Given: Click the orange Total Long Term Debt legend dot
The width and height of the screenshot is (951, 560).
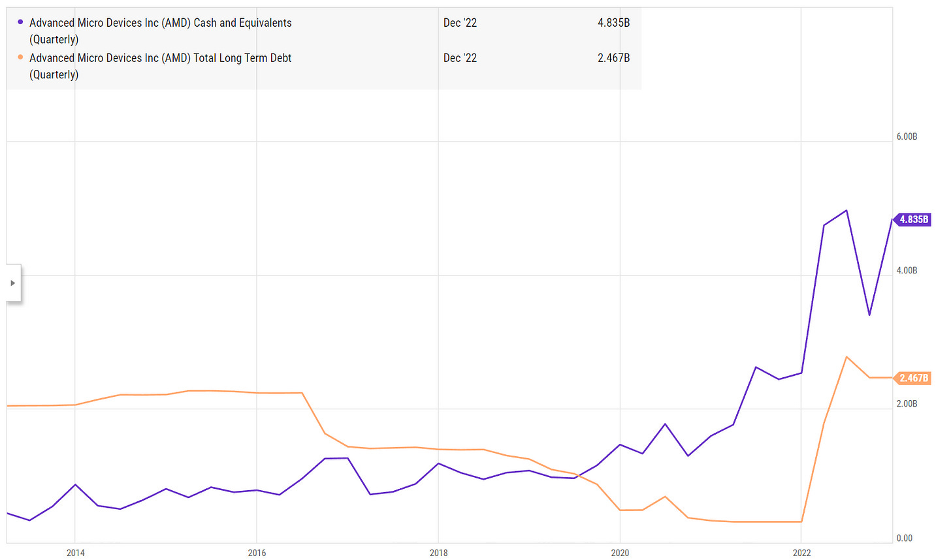Looking at the screenshot, I should (x=20, y=57).
